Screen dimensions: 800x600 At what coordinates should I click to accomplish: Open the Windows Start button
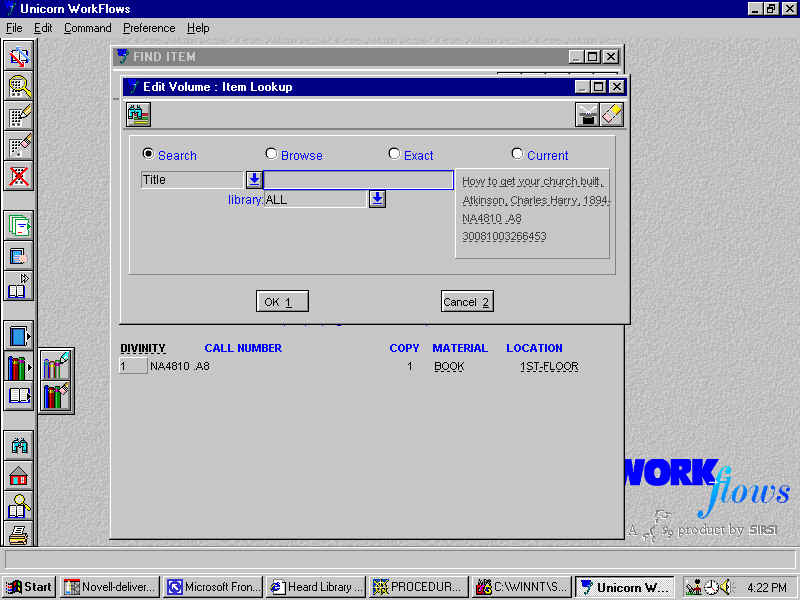(x=30, y=587)
